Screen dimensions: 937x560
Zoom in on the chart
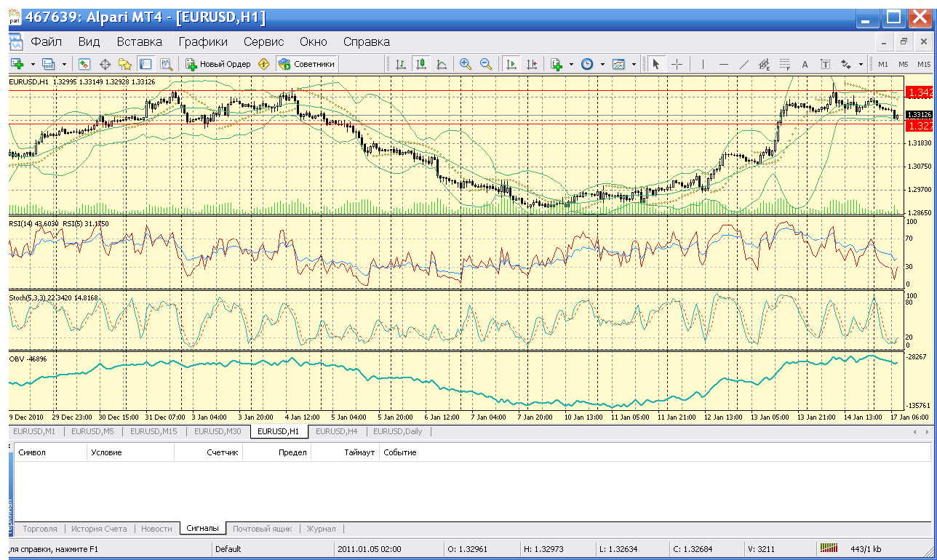pyautogui.click(x=466, y=64)
